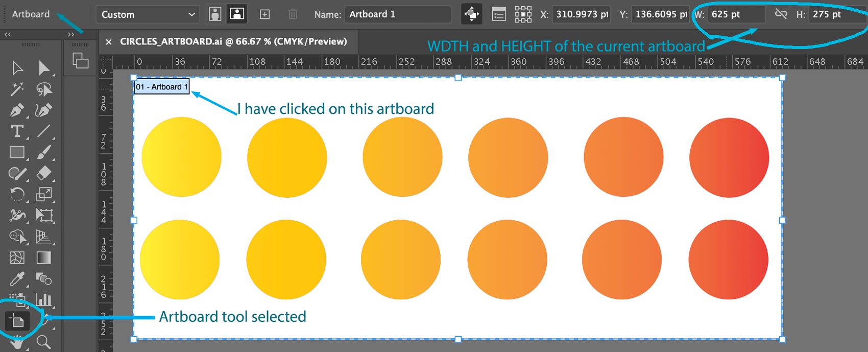This screenshot has height=352, width=868.
Task: Click the artboard Name field
Action: pos(397,14)
